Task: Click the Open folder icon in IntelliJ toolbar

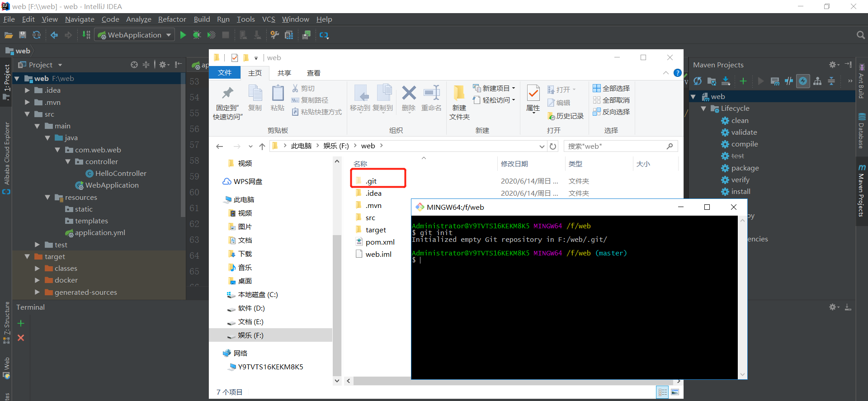Action: coord(8,35)
